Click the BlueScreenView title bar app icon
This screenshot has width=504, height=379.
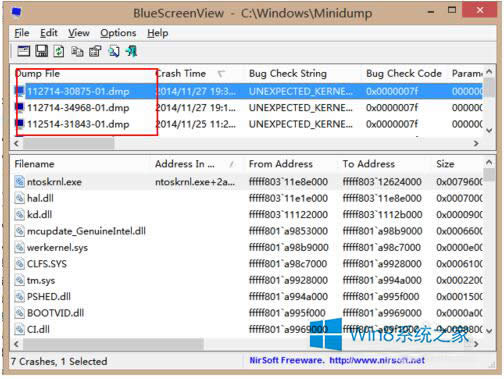16,12
